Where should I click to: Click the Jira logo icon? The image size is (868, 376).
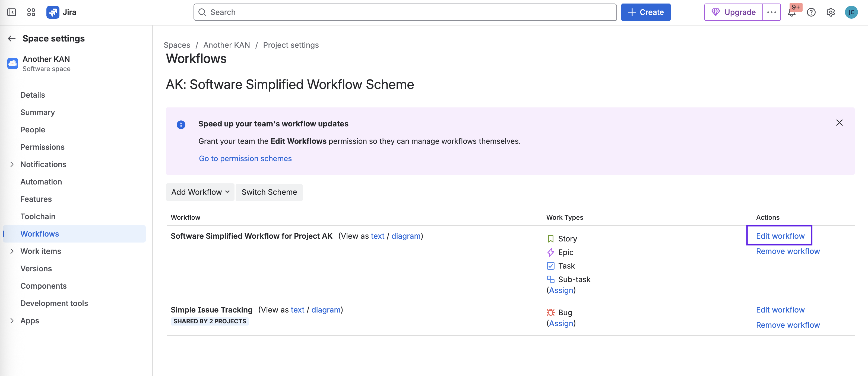tap(53, 12)
